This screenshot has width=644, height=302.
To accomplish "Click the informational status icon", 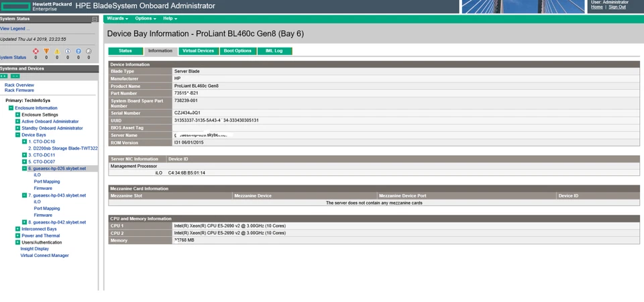I will 68,52.
